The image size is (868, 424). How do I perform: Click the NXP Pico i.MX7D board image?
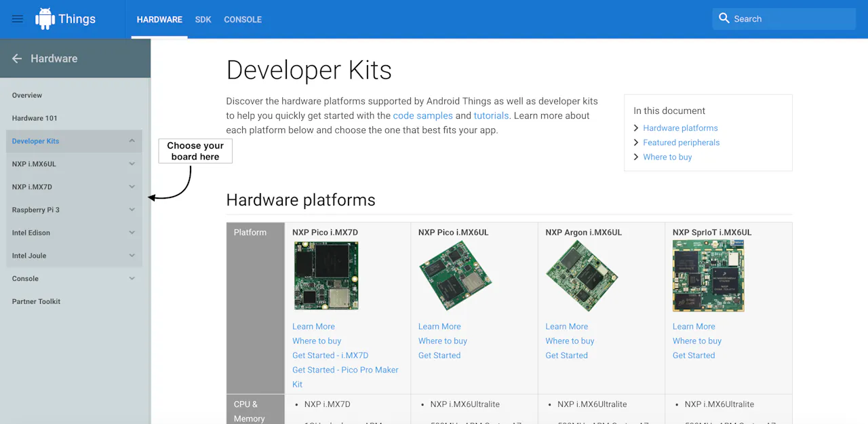click(x=326, y=275)
